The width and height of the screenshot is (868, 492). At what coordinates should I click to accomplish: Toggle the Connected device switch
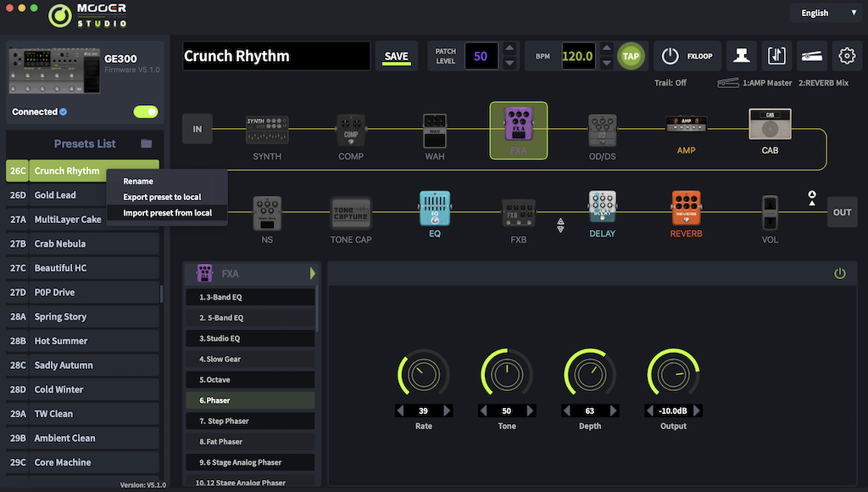point(146,112)
